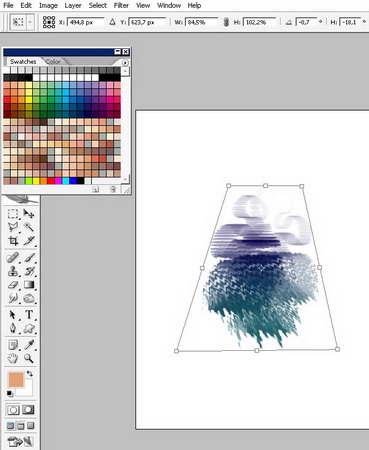This screenshot has height=450, width=369.
Task: Click the top-center transform handle
Action: pyautogui.click(x=265, y=185)
